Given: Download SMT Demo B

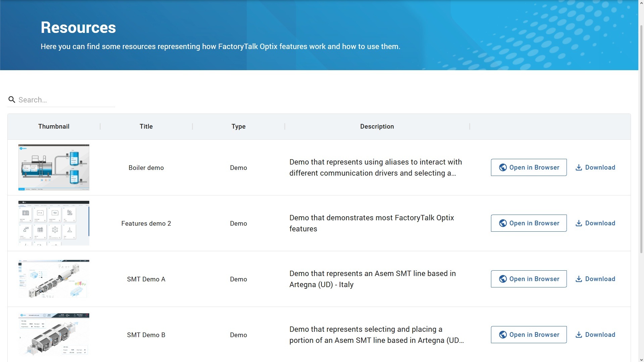Looking at the screenshot, I should (595, 334).
